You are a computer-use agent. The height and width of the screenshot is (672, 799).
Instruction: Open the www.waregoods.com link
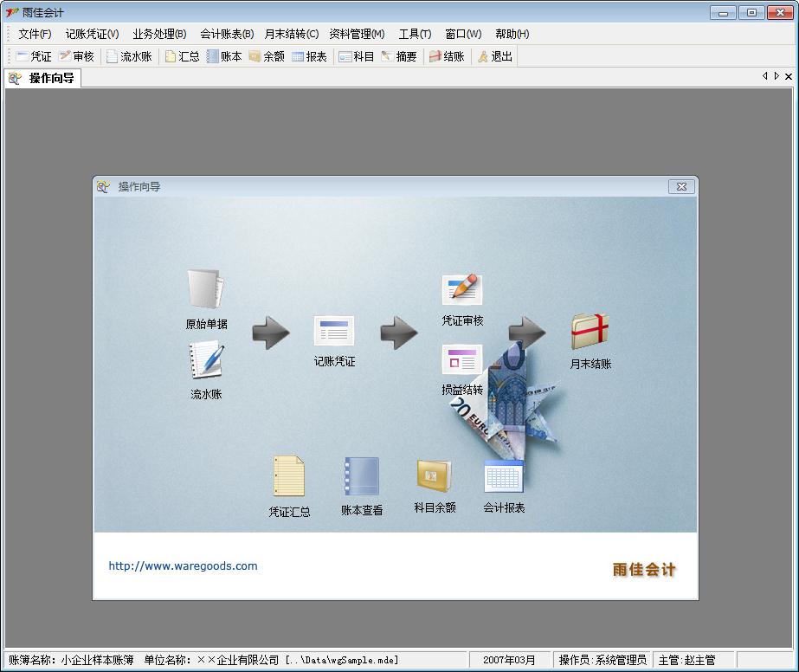pos(183,566)
